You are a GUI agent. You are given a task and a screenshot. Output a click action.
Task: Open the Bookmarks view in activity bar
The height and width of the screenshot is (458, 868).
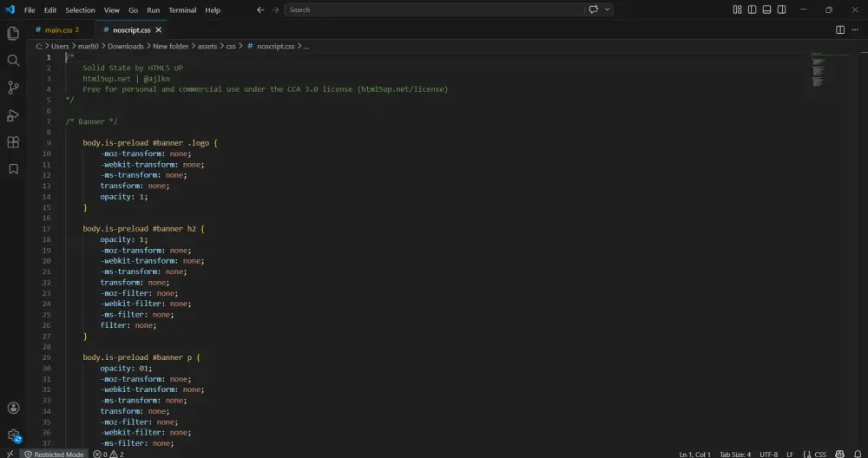[x=13, y=168]
